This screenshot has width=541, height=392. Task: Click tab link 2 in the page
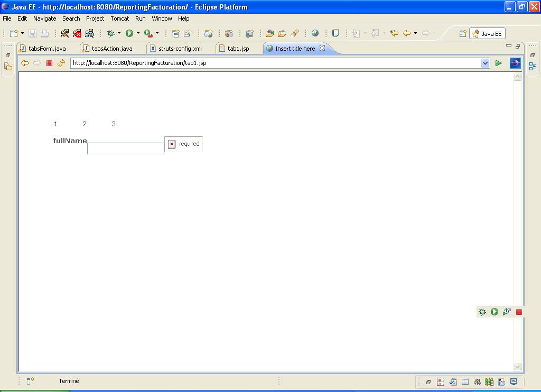[85, 124]
